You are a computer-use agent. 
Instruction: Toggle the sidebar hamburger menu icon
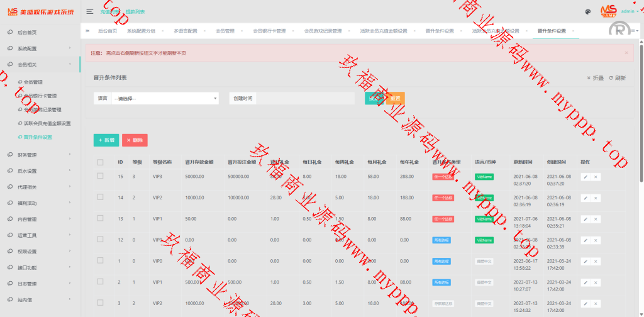(x=90, y=11)
